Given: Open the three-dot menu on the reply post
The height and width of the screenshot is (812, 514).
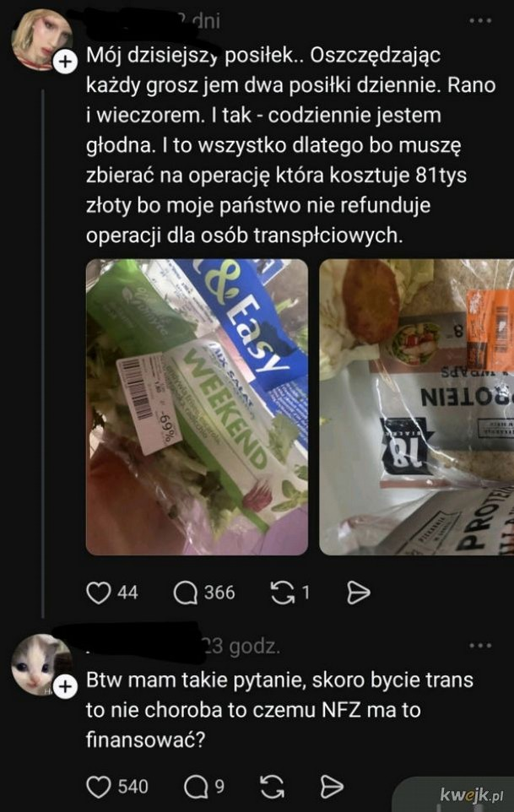Looking at the screenshot, I should click(480, 646).
